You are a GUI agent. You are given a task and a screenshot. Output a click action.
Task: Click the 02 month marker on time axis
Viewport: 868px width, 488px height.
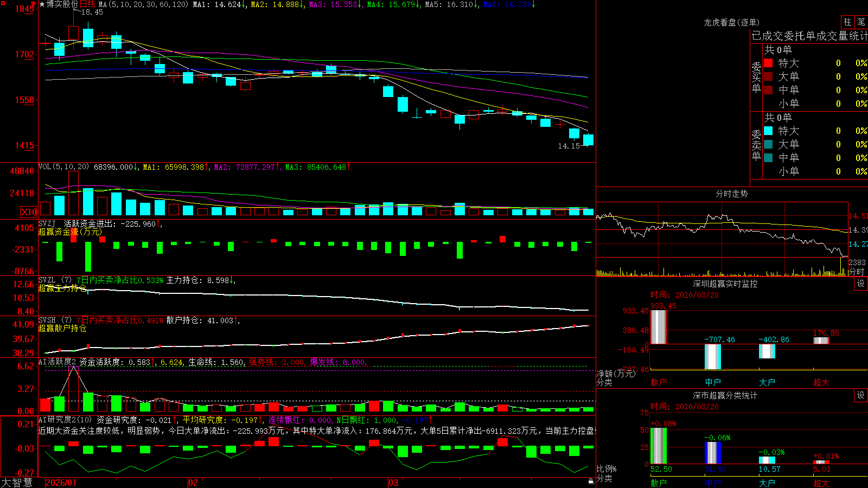click(193, 483)
